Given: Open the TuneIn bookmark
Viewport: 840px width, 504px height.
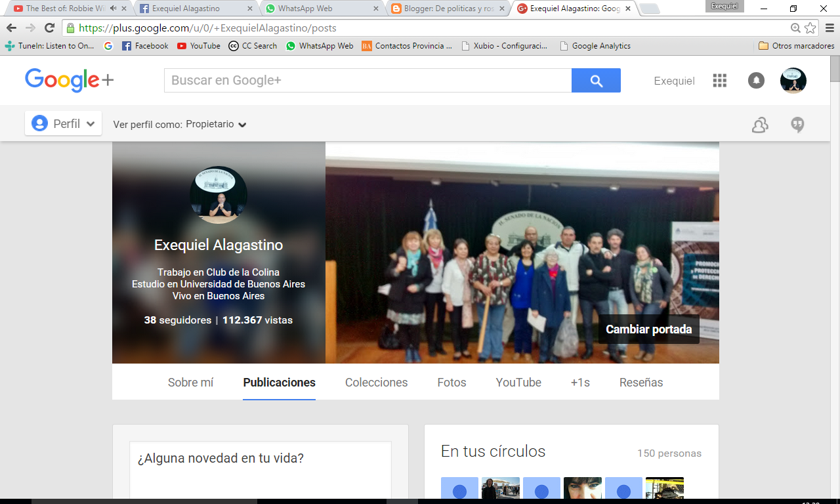Looking at the screenshot, I should click(x=50, y=46).
